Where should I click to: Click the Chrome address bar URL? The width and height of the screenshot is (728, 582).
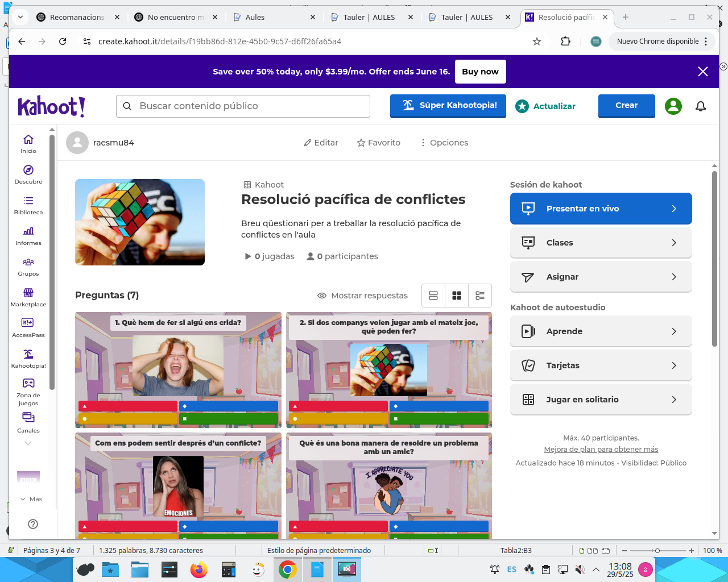click(220, 41)
